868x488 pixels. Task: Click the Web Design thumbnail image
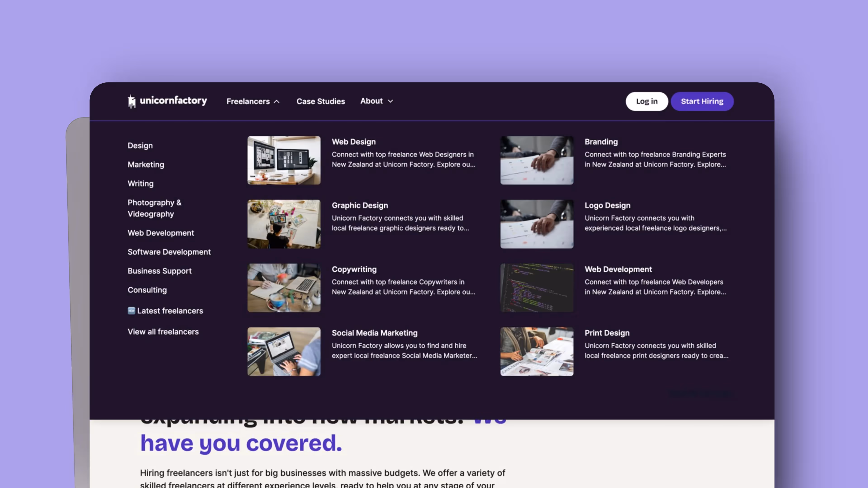[x=284, y=160]
